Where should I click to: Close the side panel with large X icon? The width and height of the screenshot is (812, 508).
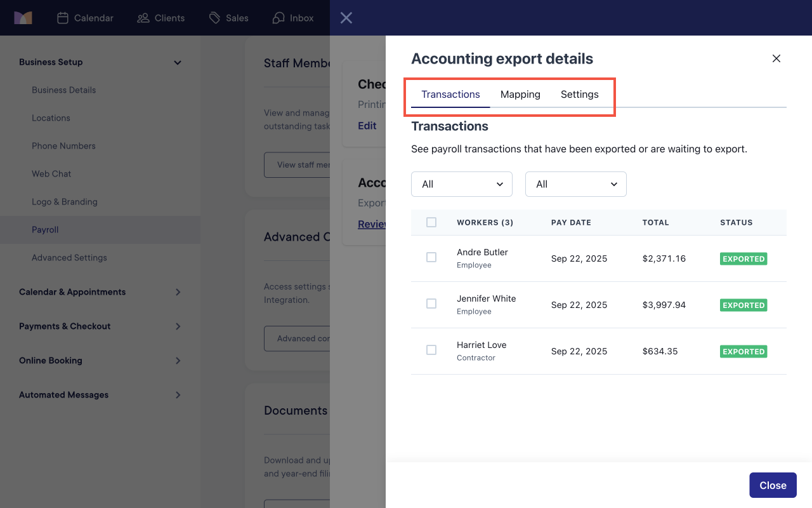346,18
